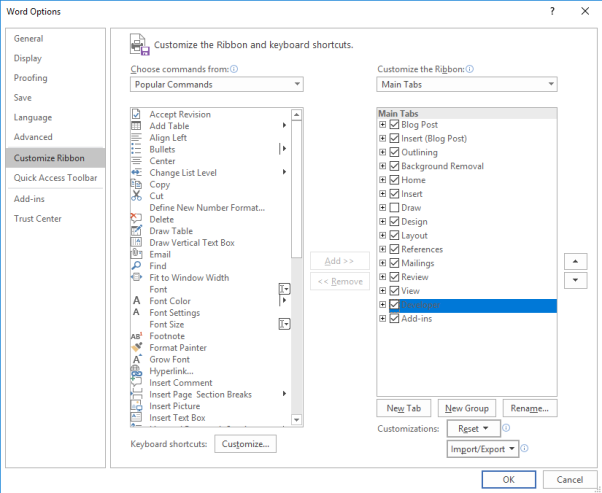Uncheck the Insert (Blog Post) checkbox
The height and width of the screenshot is (493, 602).
(394, 138)
